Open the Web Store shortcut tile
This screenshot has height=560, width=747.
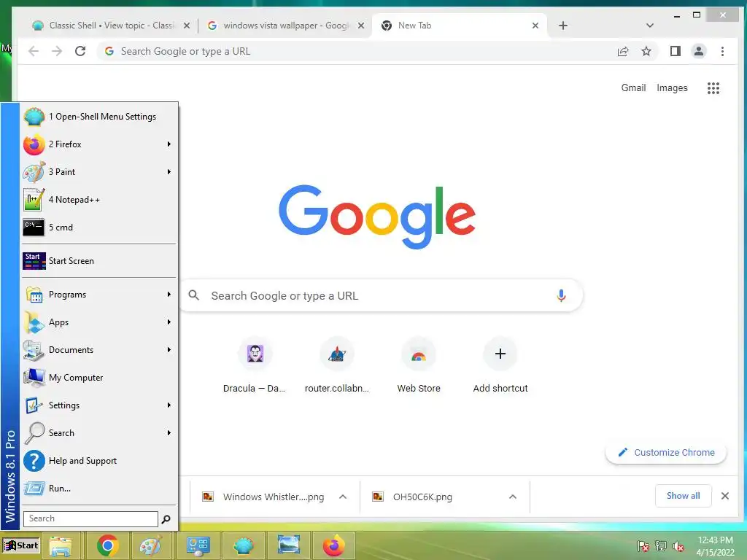[419, 366]
